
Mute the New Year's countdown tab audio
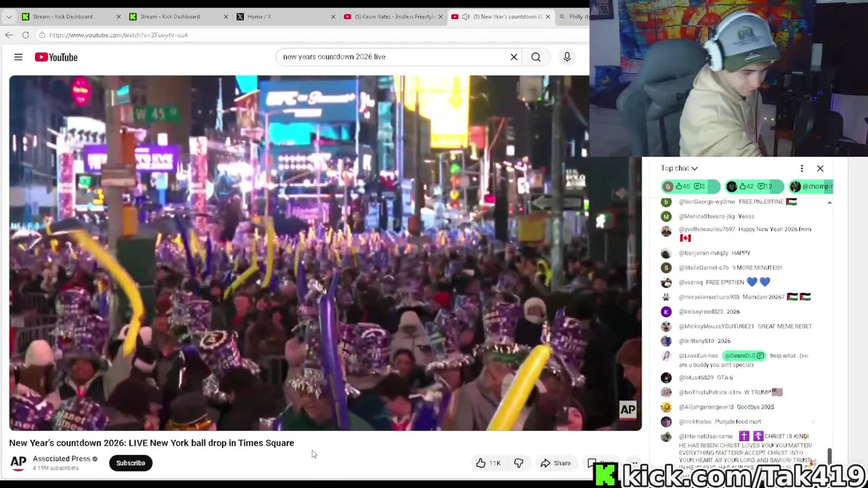pyautogui.click(x=466, y=16)
